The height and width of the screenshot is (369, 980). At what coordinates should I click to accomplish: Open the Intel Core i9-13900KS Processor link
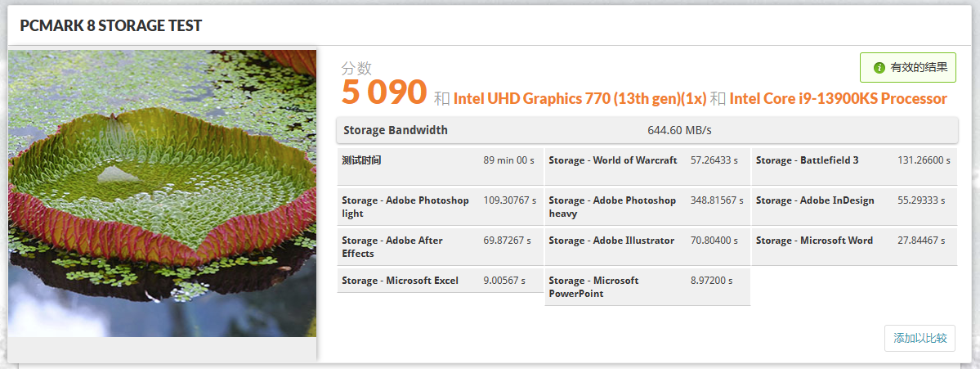coord(838,99)
